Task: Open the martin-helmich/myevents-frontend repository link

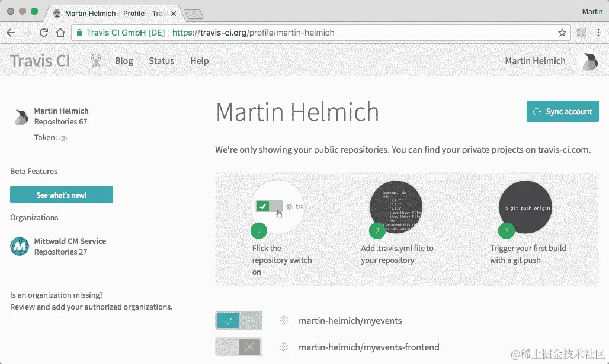Action: click(x=369, y=347)
